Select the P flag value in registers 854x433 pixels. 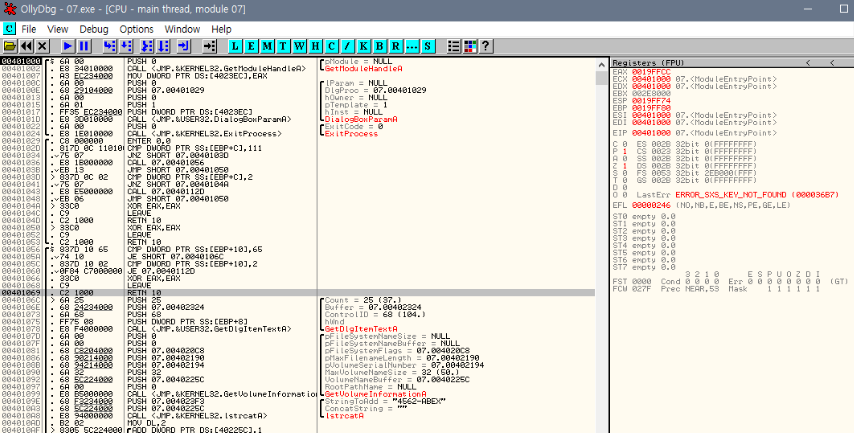[x=625, y=151]
